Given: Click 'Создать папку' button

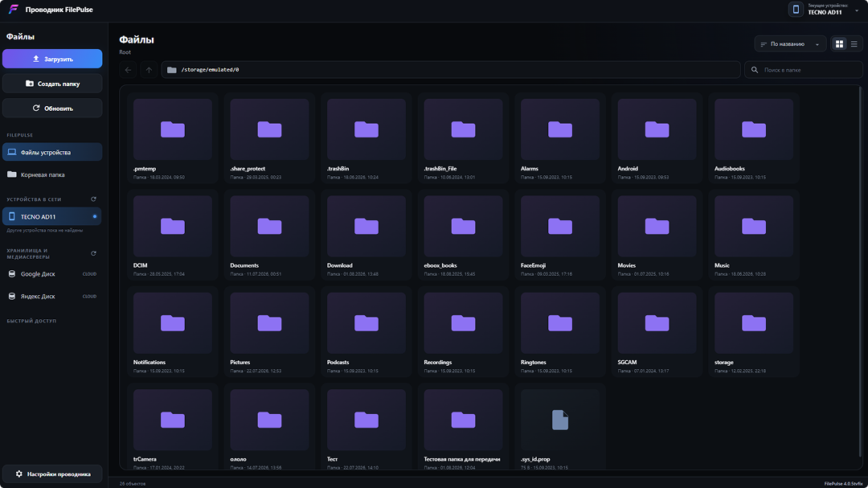Looking at the screenshot, I should 52,84.
